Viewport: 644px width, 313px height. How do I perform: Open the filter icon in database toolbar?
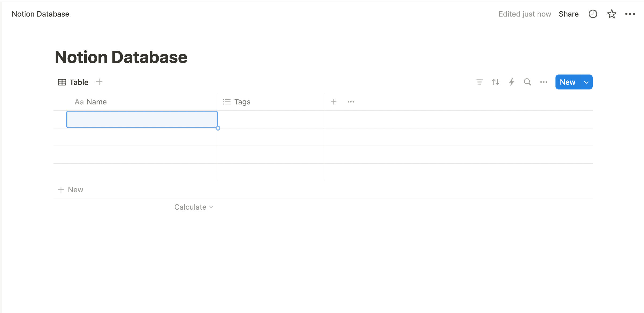click(x=480, y=82)
